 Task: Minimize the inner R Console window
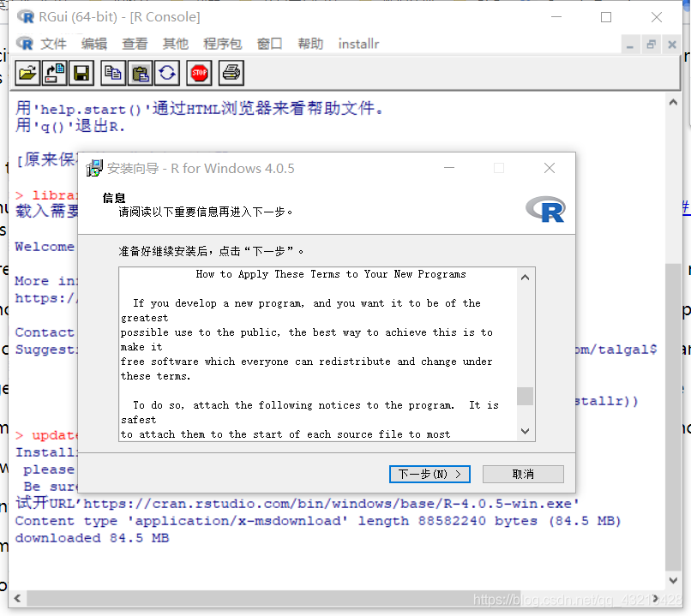(630, 45)
